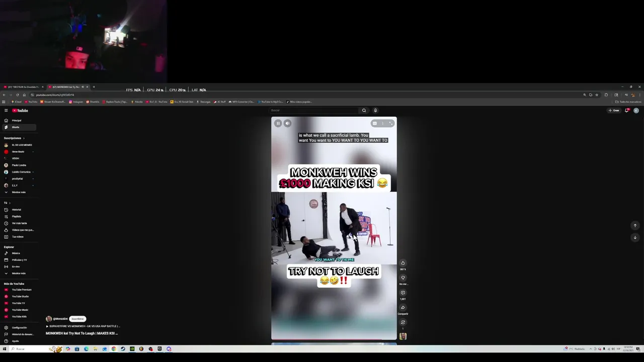The height and width of the screenshot is (362, 644).
Task: Open the YouTube account avatar menu
Action: [x=636, y=111]
